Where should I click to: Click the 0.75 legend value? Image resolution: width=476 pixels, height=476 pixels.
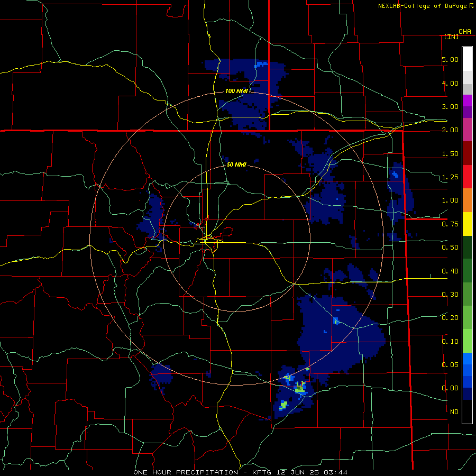coord(450,224)
